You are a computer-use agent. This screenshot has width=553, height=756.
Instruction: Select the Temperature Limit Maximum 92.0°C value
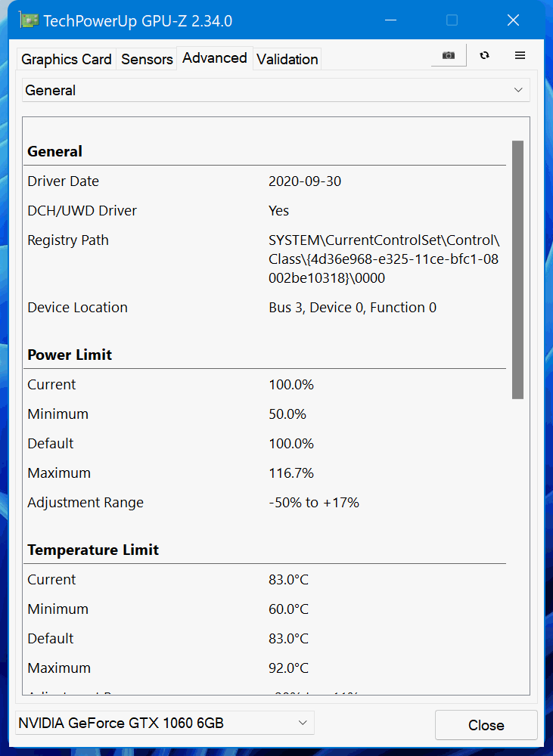point(288,668)
